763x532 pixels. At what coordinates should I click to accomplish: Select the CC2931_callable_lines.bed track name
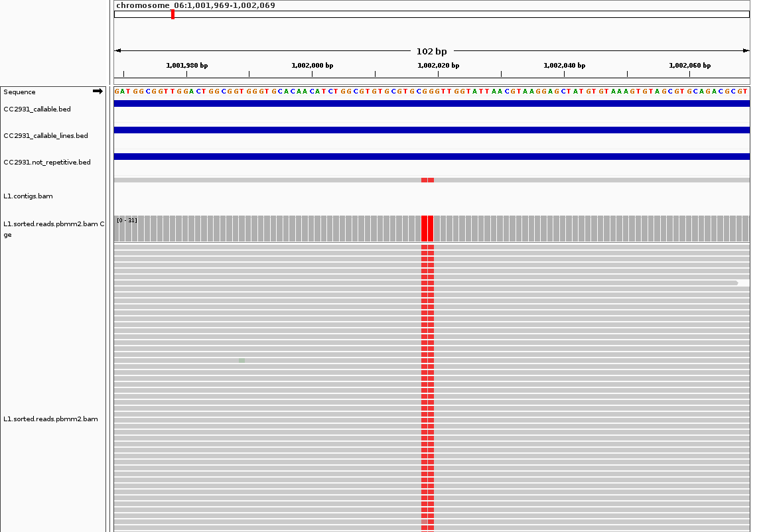[46, 135]
